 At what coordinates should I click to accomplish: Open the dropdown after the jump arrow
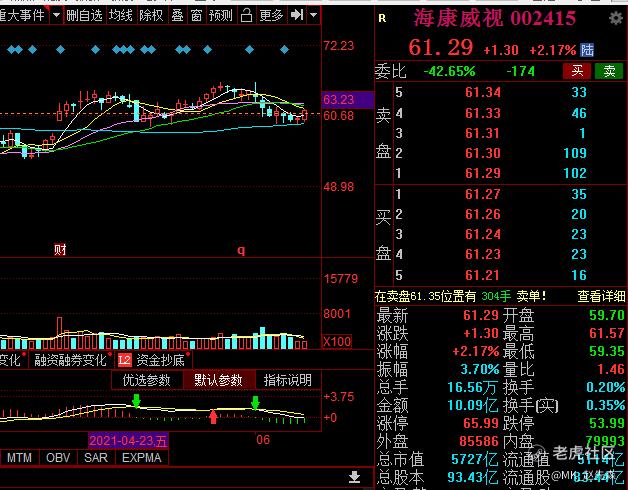[x=314, y=15]
